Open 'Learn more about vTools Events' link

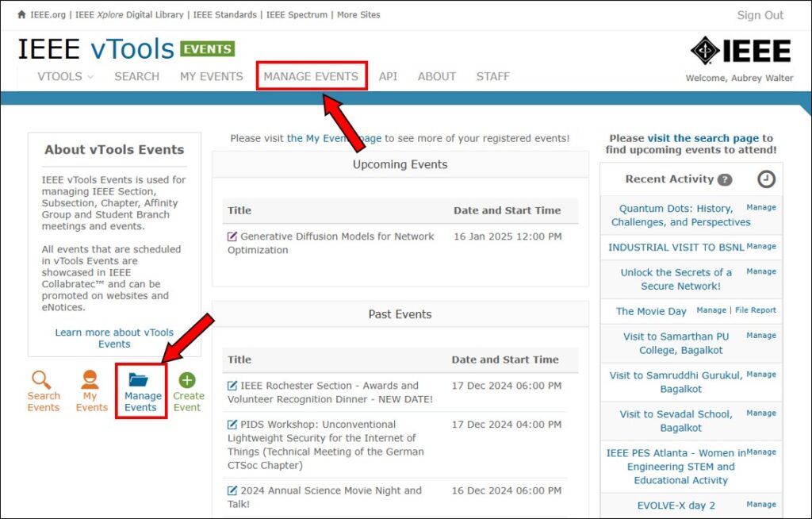tap(114, 338)
